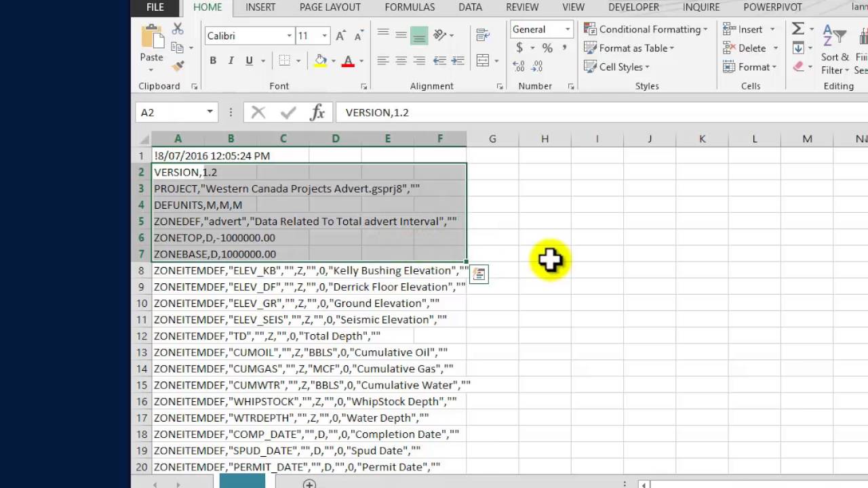Screen dimensions: 868x488
Task: Increase font size with the larger A icon
Action: click(340, 36)
